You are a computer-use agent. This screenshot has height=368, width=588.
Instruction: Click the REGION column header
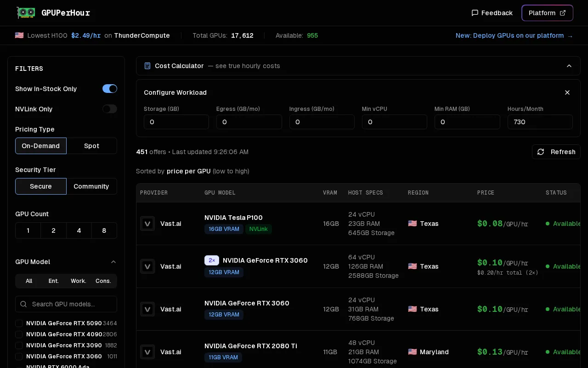[x=418, y=193]
